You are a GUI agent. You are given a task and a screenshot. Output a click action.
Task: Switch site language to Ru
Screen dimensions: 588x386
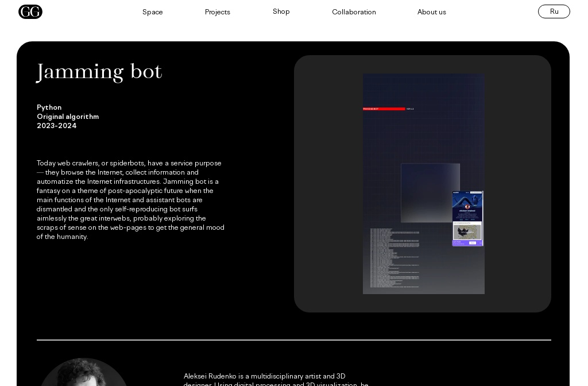(x=554, y=11)
